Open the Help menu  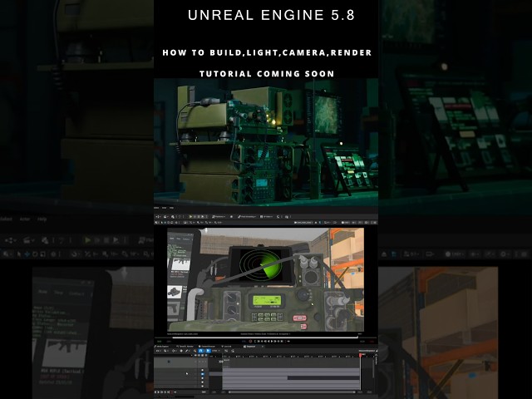coord(171,208)
